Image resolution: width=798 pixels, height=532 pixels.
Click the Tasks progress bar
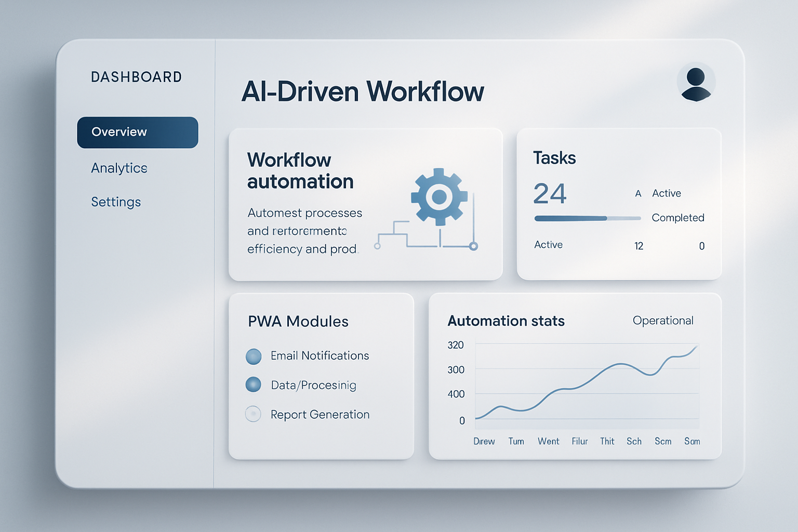tap(587, 218)
